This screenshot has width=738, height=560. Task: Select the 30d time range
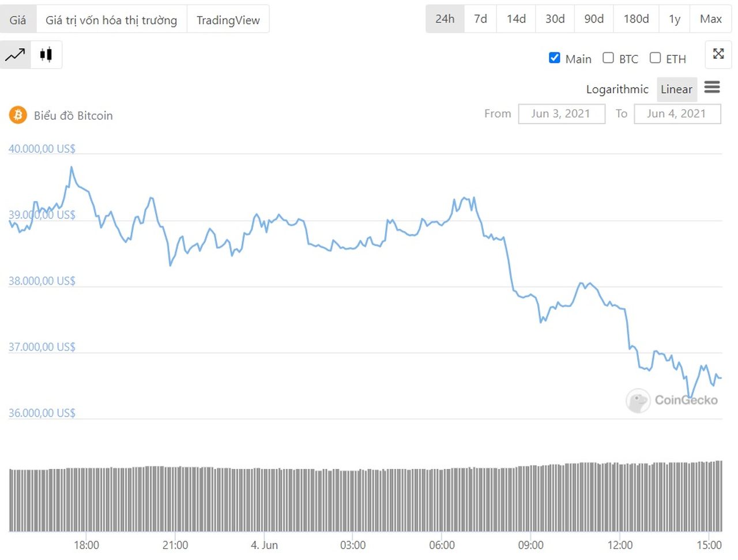coord(555,19)
